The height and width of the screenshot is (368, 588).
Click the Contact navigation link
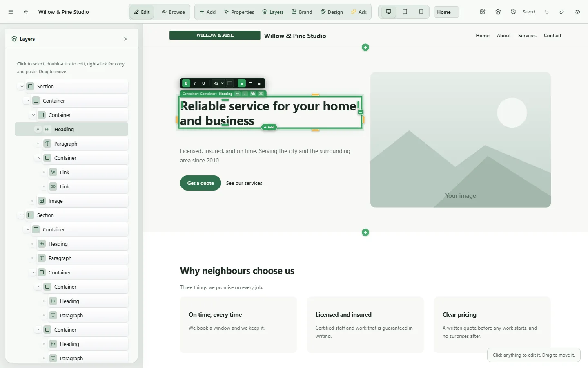[552, 36]
